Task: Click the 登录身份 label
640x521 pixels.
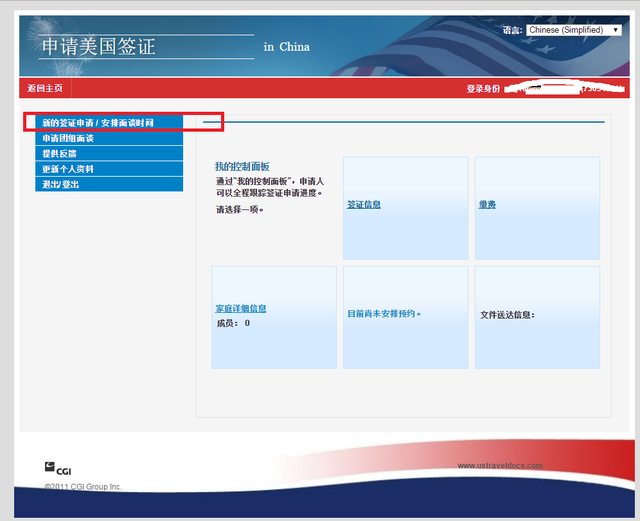Action: [483, 89]
